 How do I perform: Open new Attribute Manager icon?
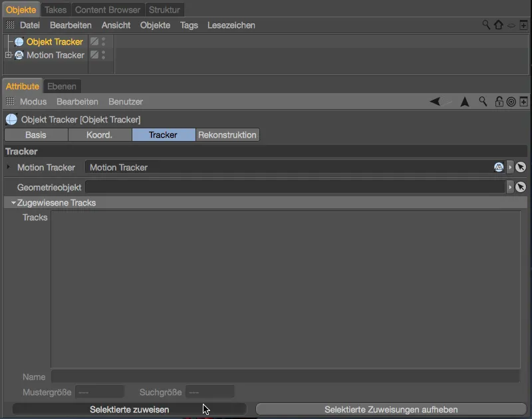click(x=523, y=102)
